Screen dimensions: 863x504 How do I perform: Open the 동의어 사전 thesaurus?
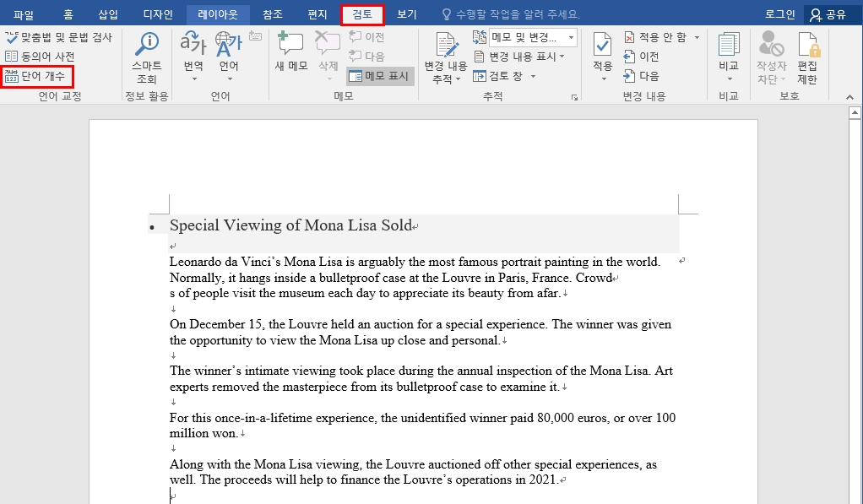[x=40, y=56]
